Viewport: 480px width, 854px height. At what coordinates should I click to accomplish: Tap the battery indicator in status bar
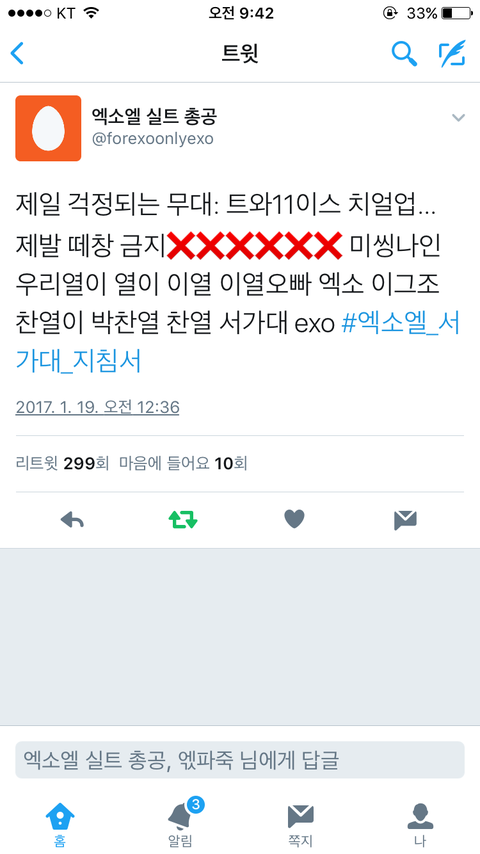pyautogui.click(x=457, y=13)
